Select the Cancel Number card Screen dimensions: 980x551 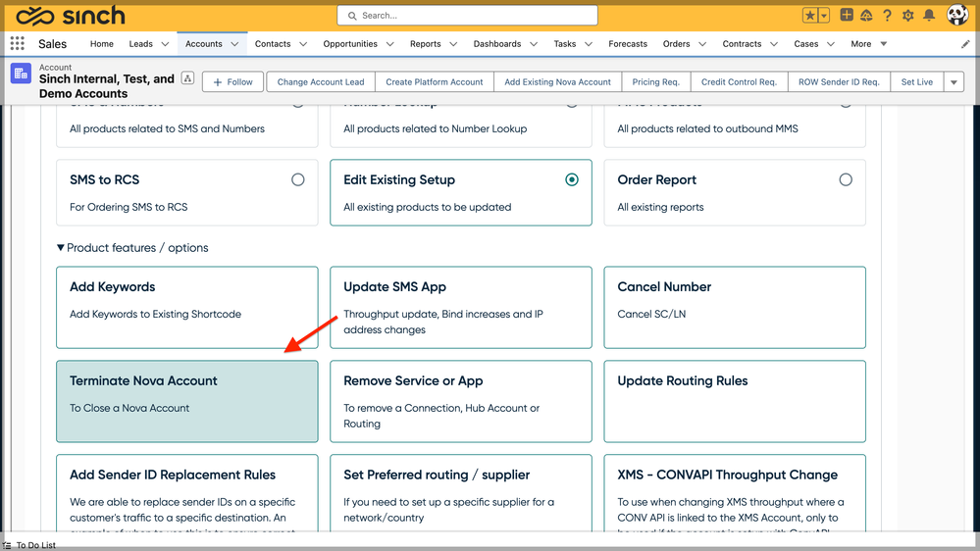click(x=735, y=307)
